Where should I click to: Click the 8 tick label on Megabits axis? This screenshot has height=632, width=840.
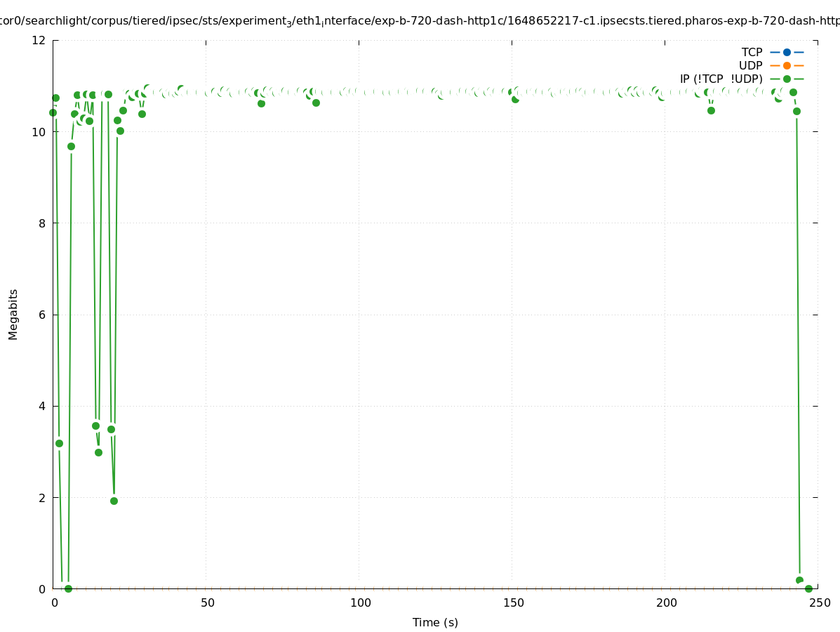41,223
